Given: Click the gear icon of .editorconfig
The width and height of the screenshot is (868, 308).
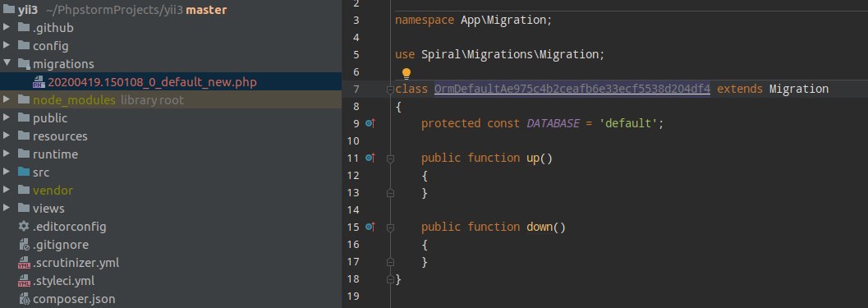Looking at the screenshot, I should pyautogui.click(x=24, y=226).
